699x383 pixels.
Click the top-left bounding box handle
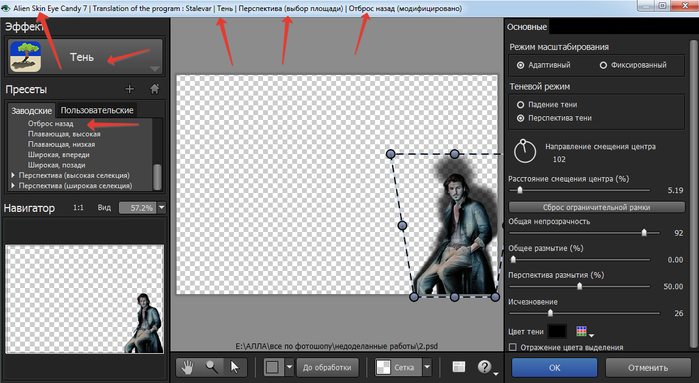pyautogui.click(x=391, y=154)
